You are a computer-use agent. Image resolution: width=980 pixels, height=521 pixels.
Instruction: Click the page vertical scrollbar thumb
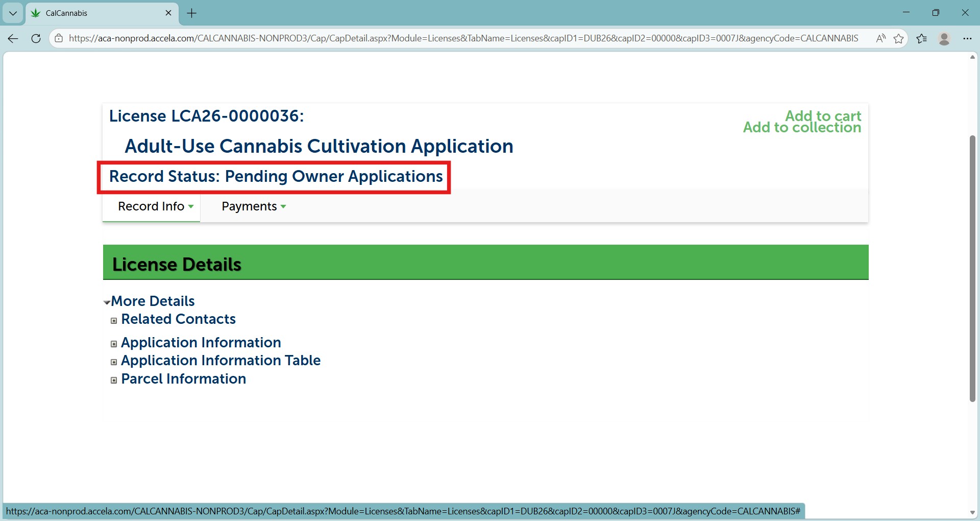(972, 269)
